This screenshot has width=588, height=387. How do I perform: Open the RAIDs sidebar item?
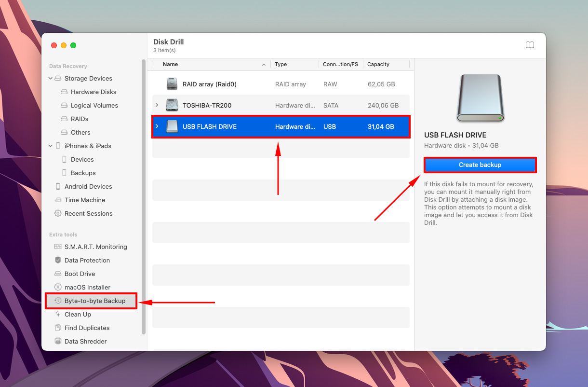80,119
